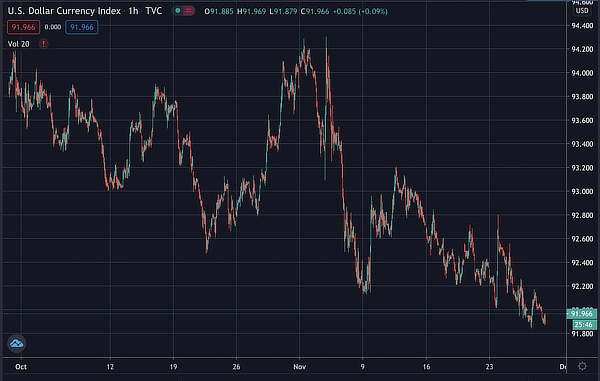Click the 94.000 price axis label

tap(582, 73)
